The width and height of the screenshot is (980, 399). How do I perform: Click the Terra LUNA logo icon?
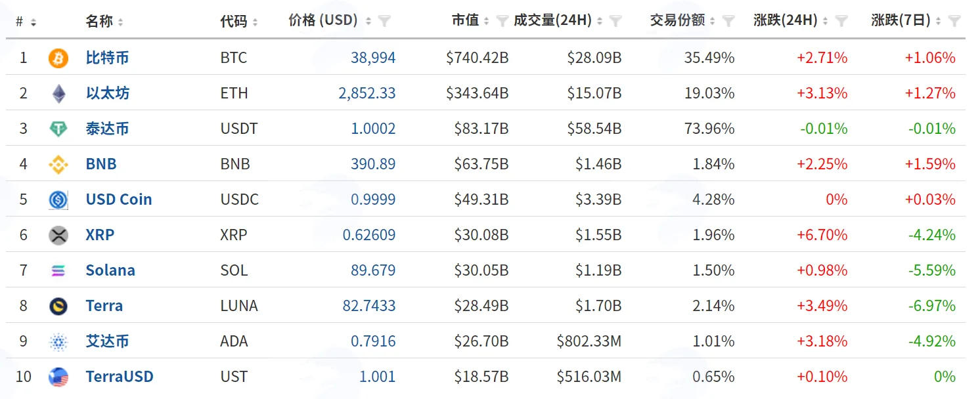pyautogui.click(x=58, y=306)
